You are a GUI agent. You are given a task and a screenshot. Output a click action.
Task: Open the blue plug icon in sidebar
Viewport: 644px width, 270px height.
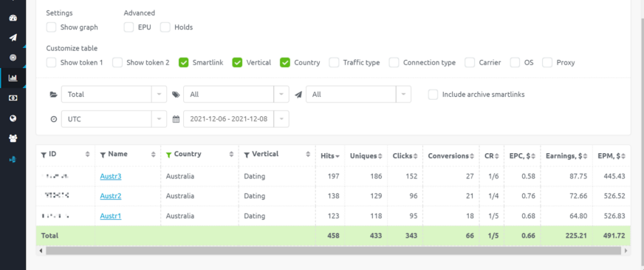pos(13,159)
